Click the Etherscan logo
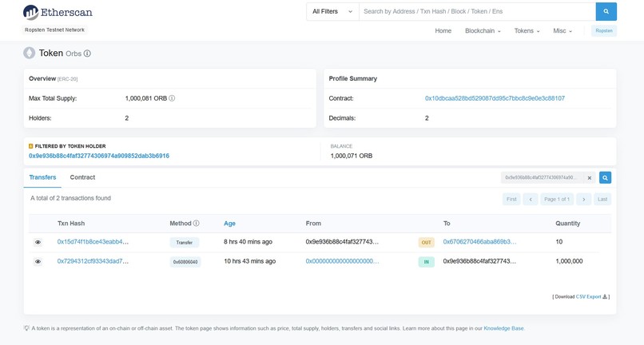Image resolution: width=644 pixels, height=345 pixels. pyautogui.click(x=58, y=12)
